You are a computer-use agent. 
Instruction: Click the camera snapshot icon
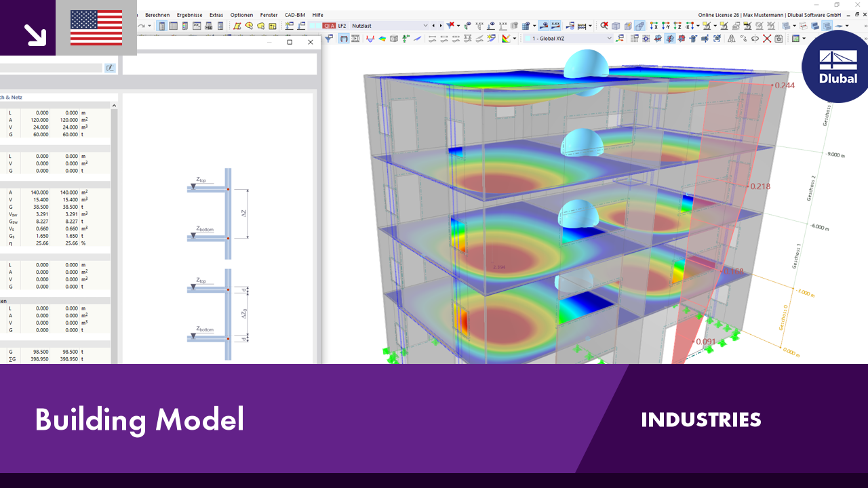coord(778,39)
